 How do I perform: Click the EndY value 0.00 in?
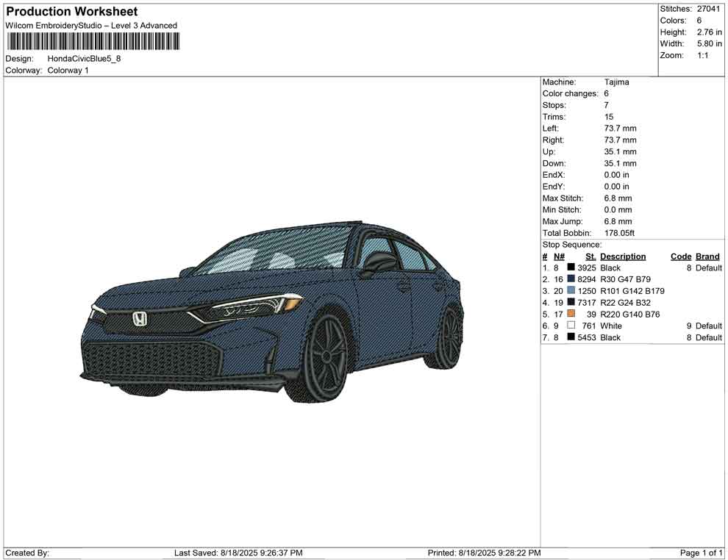coord(616,187)
